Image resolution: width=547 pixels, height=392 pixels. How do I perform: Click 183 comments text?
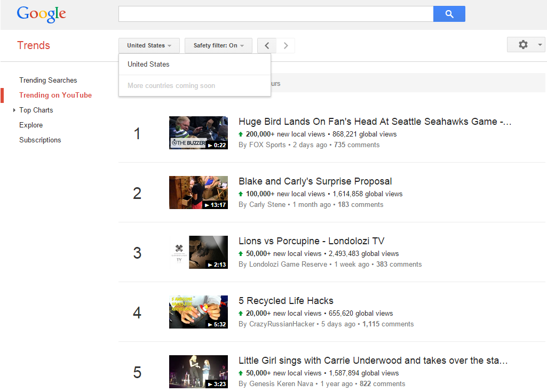pyautogui.click(x=360, y=204)
